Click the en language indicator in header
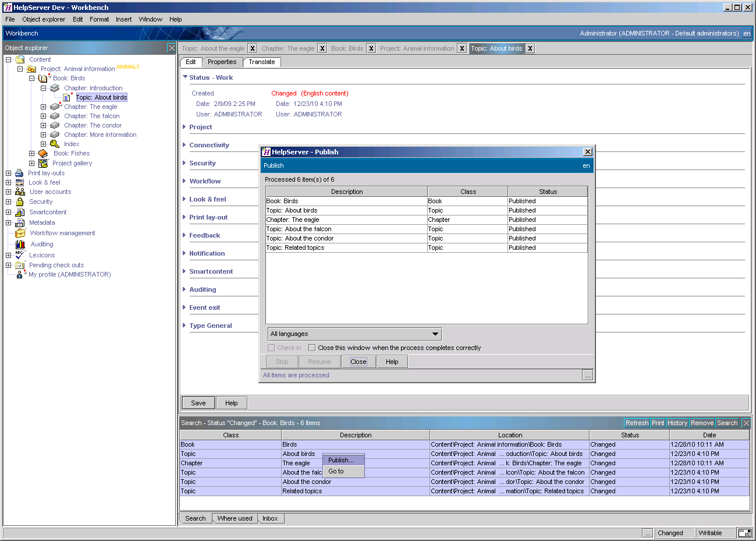756x541 pixels. click(x=747, y=33)
